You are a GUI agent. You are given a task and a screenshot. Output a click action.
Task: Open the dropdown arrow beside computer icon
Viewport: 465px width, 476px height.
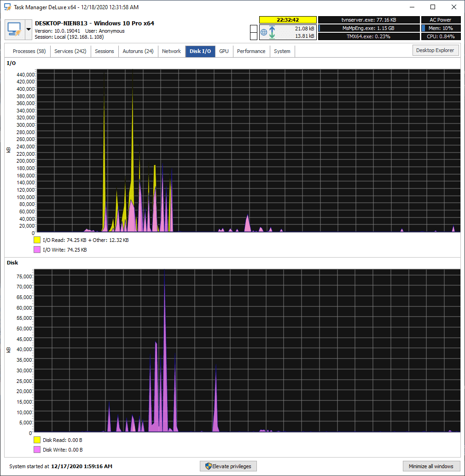click(x=29, y=29)
